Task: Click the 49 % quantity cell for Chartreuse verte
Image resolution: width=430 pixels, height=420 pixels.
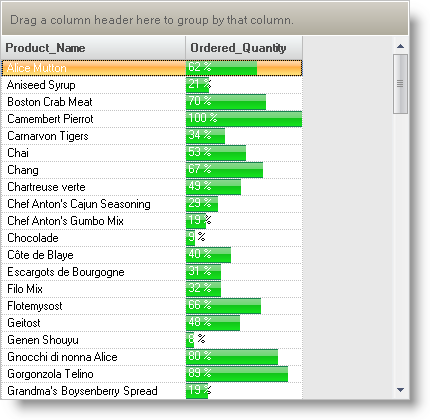Action: 244,187
